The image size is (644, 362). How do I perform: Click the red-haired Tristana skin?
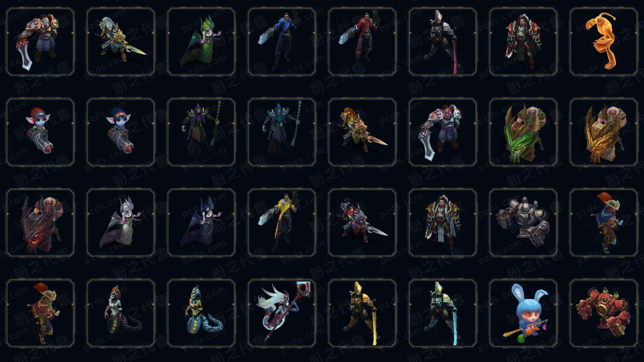(x=40, y=132)
